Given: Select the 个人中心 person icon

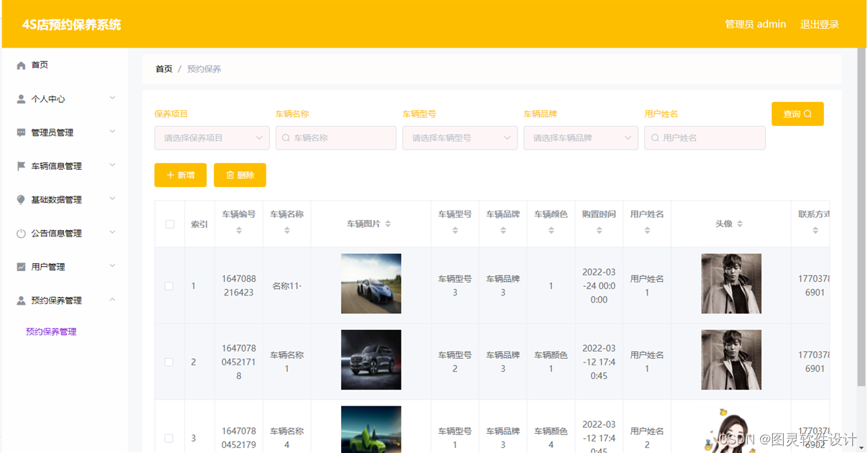Looking at the screenshot, I should tap(20, 98).
